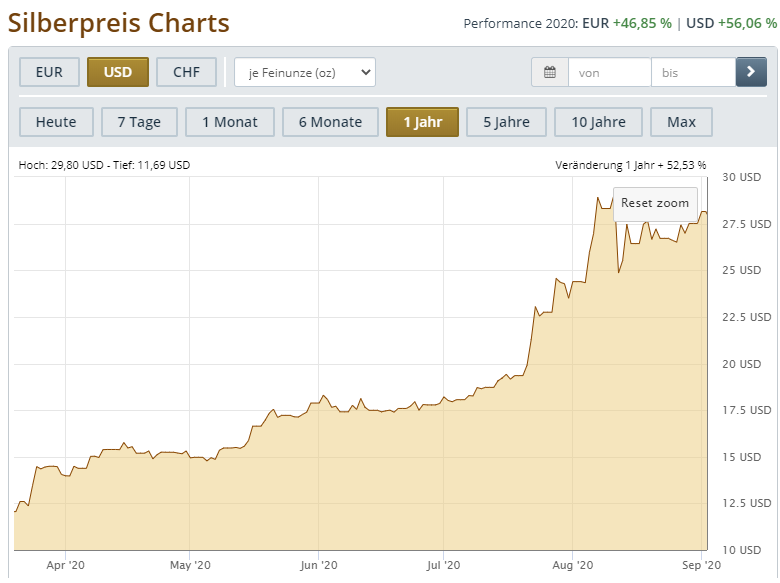Show the Max time range
Screen dimensions: 780x583
681,122
